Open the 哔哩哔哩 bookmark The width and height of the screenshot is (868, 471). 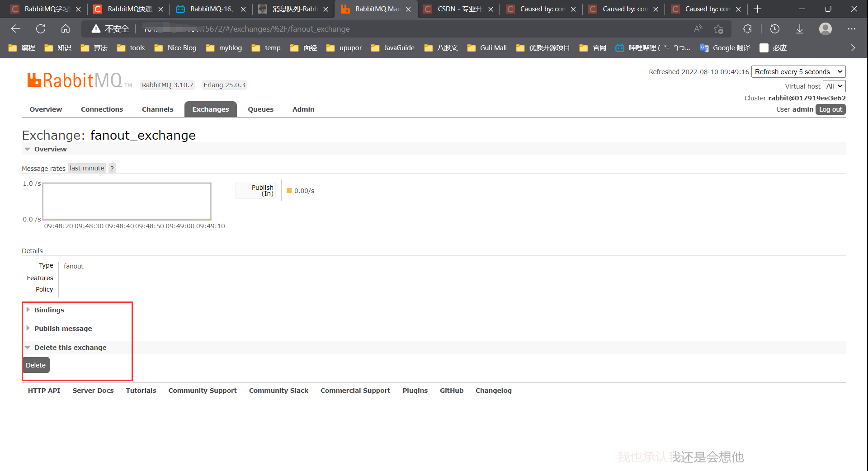pos(652,47)
